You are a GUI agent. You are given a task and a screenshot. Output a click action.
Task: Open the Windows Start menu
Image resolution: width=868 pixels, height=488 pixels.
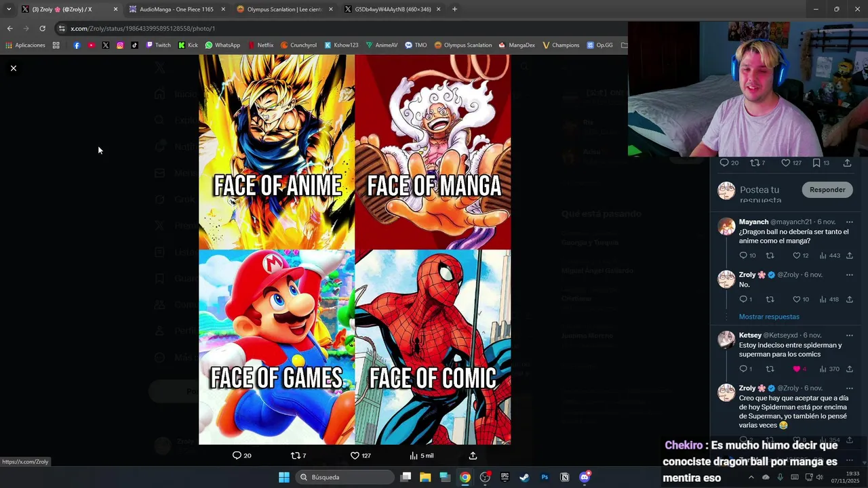284,477
